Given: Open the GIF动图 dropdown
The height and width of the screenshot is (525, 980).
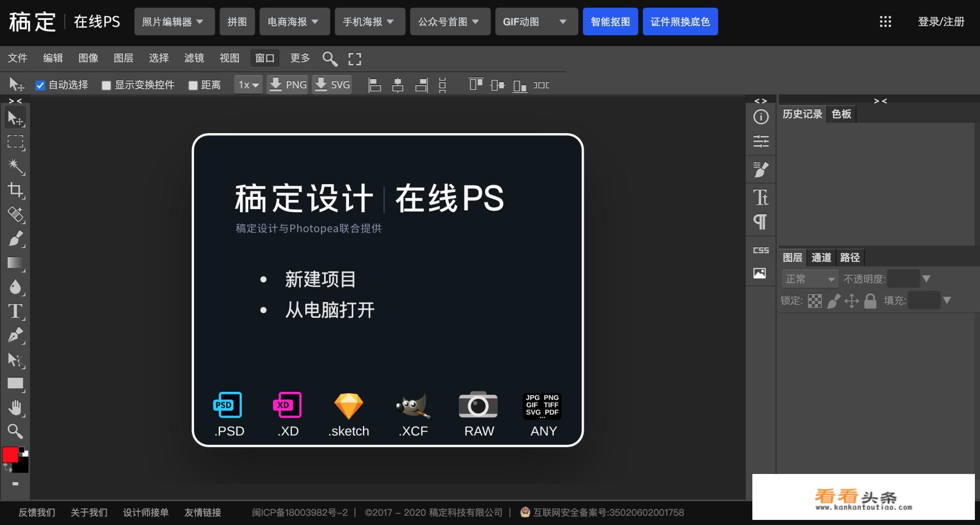Looking at the screenshot, I should coord(536,21).
